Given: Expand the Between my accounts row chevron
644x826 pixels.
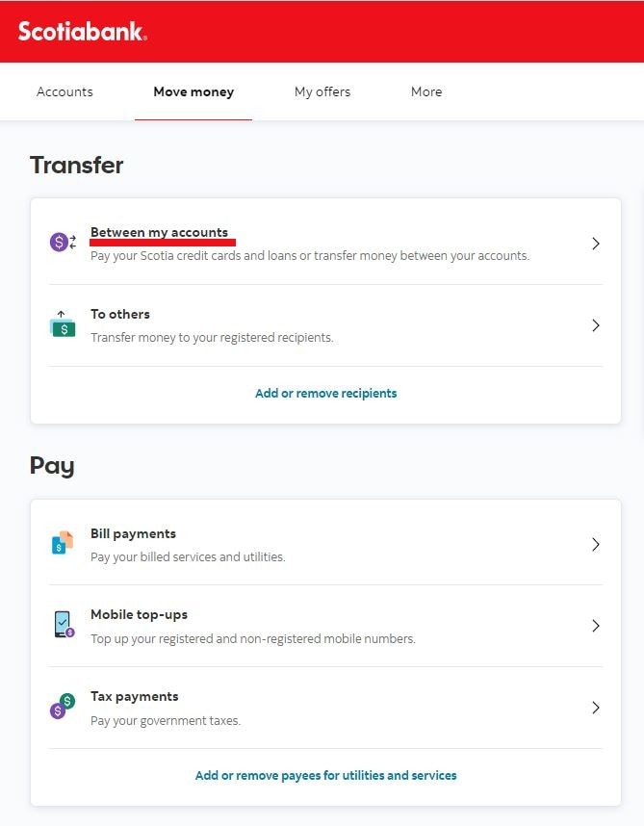Looking at the screenshot, I should pyautogui.click(x=596, y=244).
